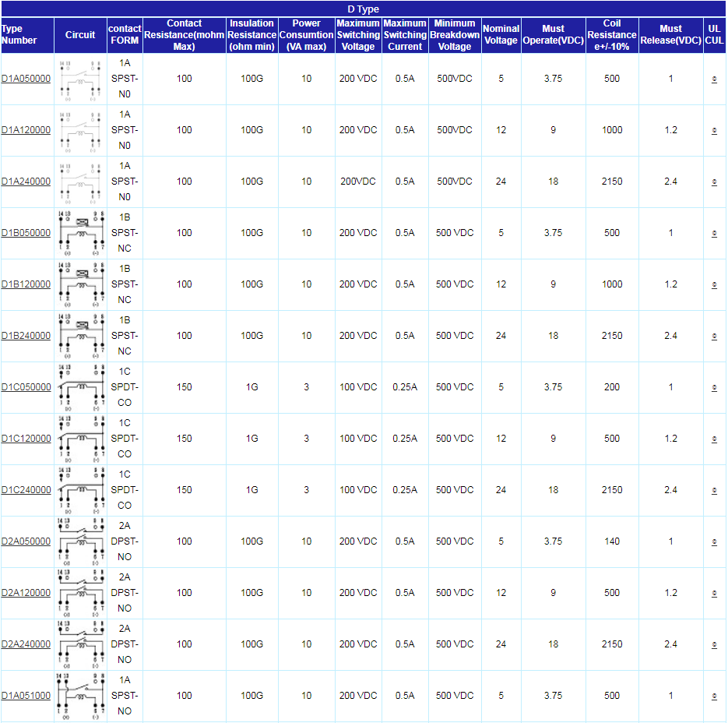Open the UL CUL icon in D2A050000 row
This screenshot has width=728, height=723.
(714, 542)
